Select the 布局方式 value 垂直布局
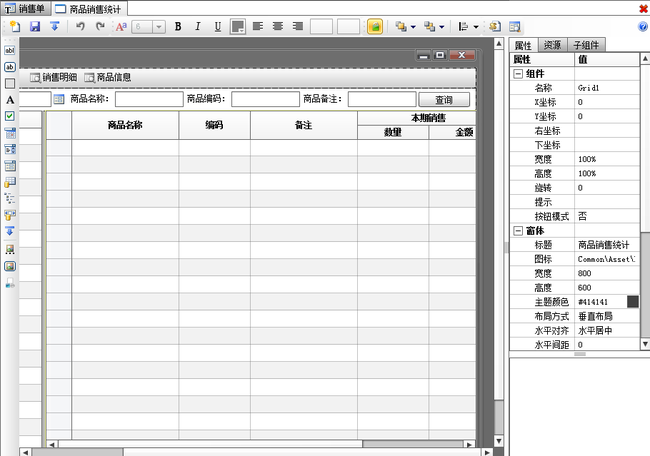Screen dimensions: 650x456 [x=607, y=316]
